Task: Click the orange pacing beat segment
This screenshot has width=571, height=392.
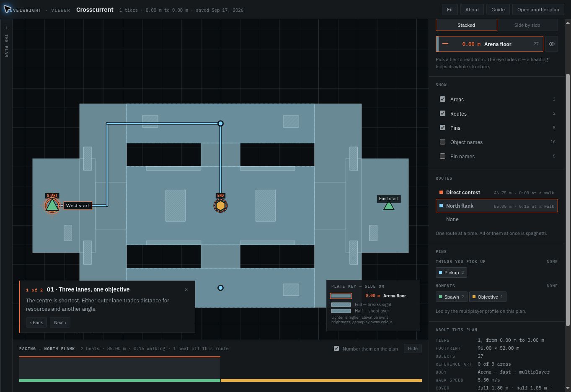Action: click(321, 380)
